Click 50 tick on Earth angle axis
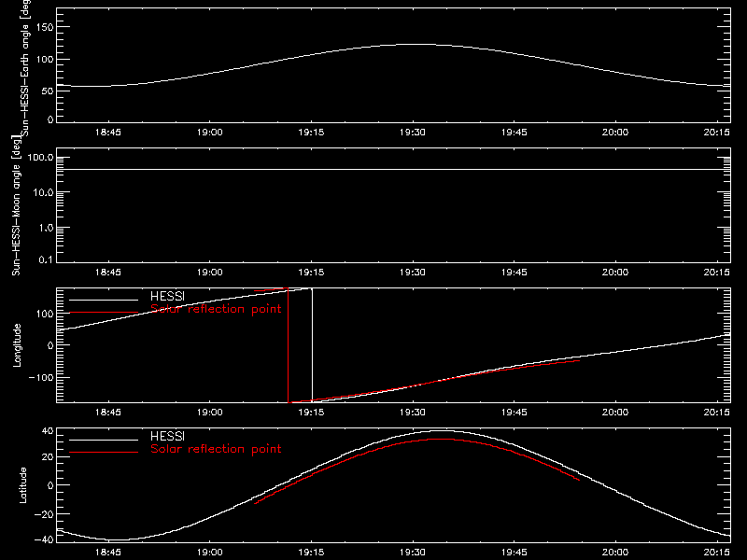The width and height of the screenshot is (747, 560). point(48,91)
